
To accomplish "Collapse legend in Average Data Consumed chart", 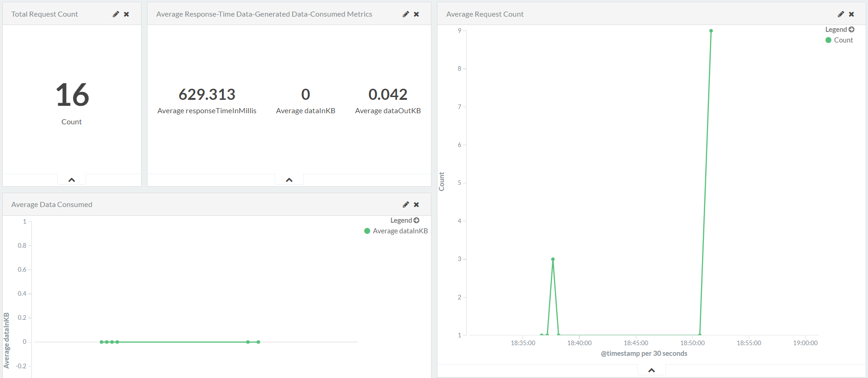I will point(416,220).
